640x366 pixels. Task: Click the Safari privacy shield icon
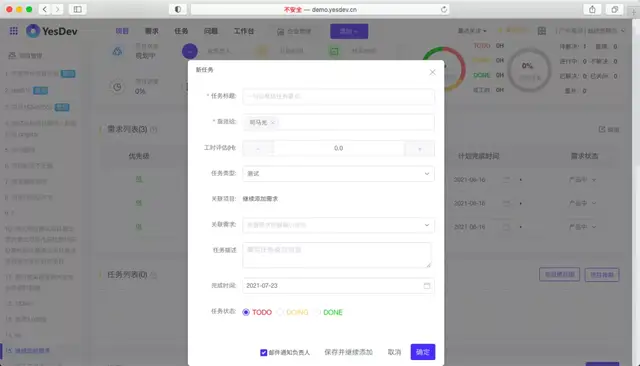point(178,9)
